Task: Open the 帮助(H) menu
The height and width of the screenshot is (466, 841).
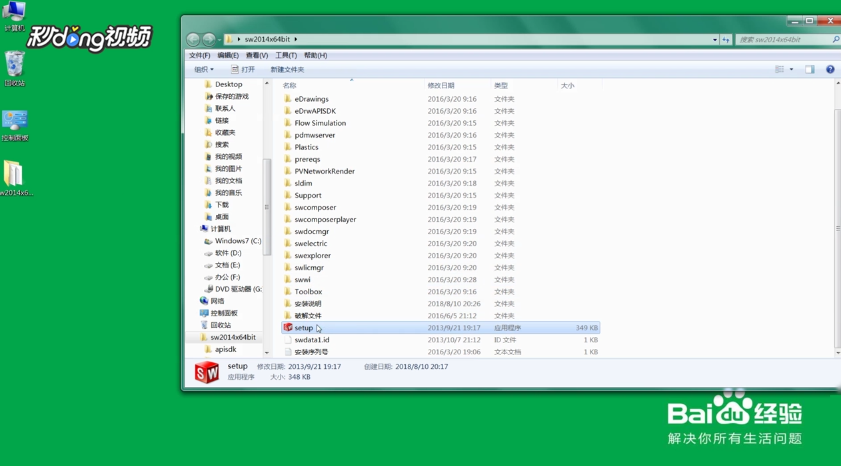Action: pos(315,55)
